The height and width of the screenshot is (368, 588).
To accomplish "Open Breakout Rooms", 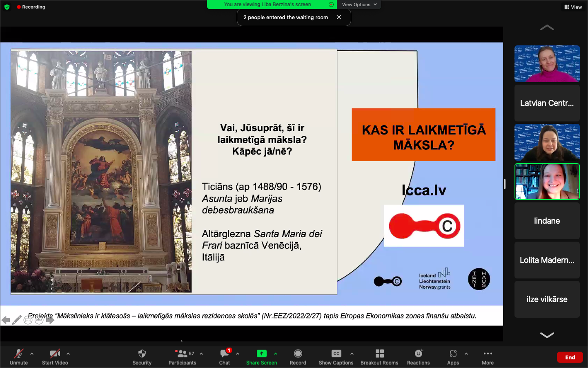I will point(379,357).
